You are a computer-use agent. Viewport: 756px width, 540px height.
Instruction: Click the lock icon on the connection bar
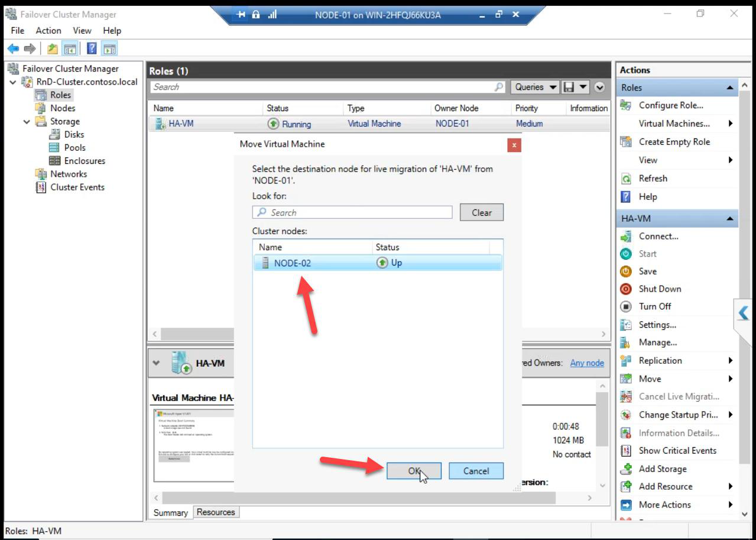(257, 15)
